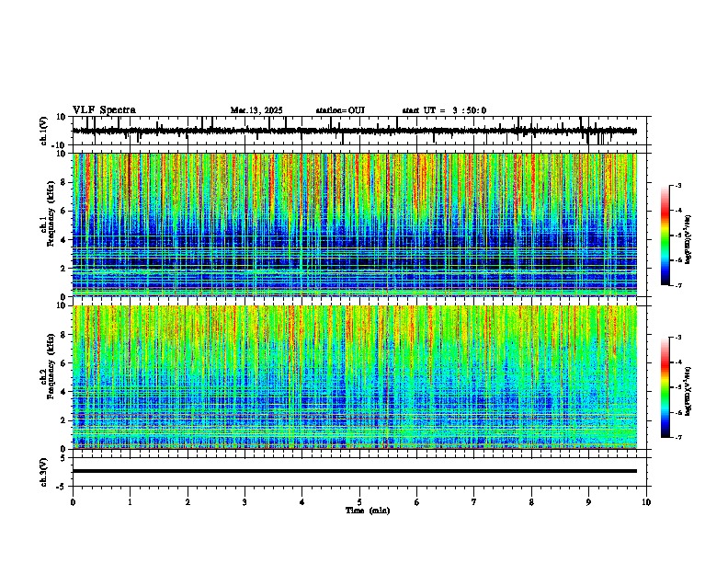The image size is (728, 563).
Task: Click the ch.2 color scale 'log(PSD)' units label
Action: pyautogui.click(x=688, y=391)
